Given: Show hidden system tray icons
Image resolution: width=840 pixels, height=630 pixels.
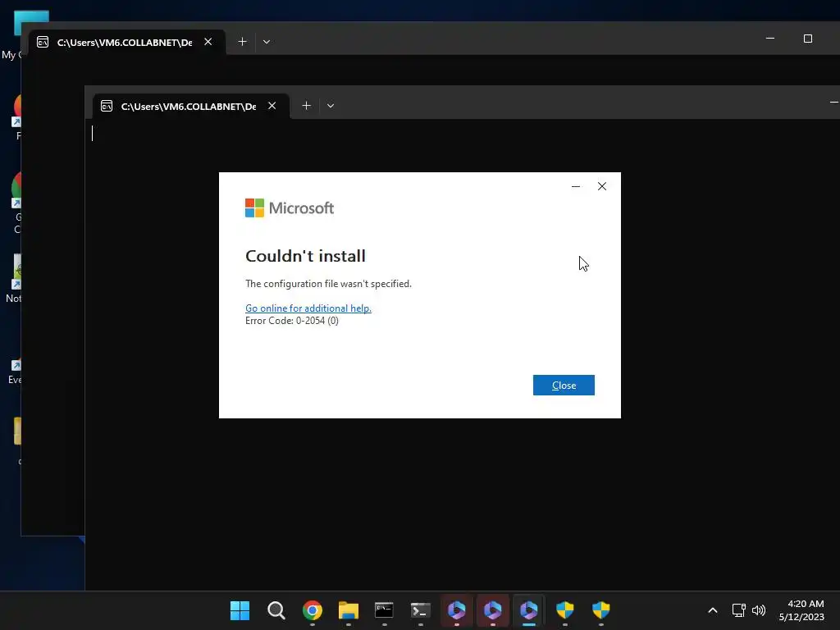Looking at the screenshot, I should (x=713, y=610).
